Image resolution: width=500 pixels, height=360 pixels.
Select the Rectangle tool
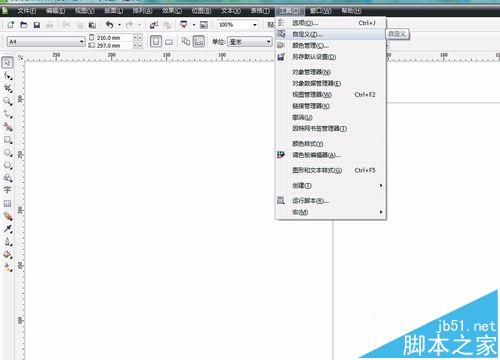[x=8, y=140]
